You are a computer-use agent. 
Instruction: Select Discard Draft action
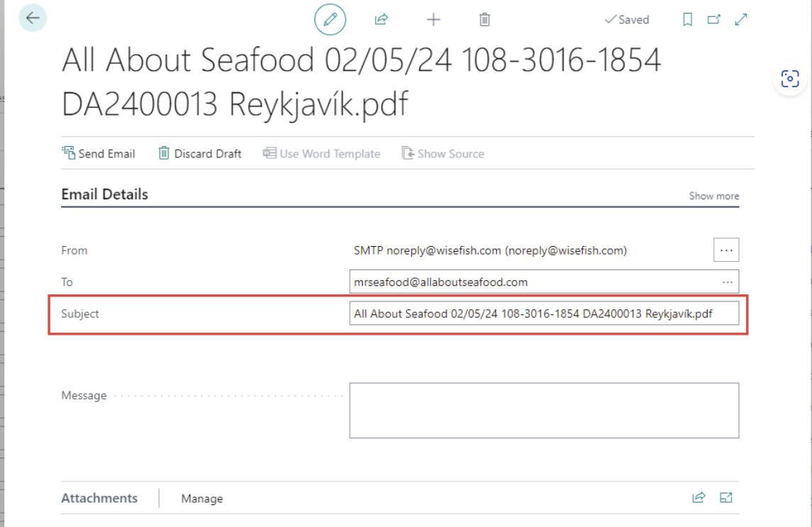[x=199, y=153]
